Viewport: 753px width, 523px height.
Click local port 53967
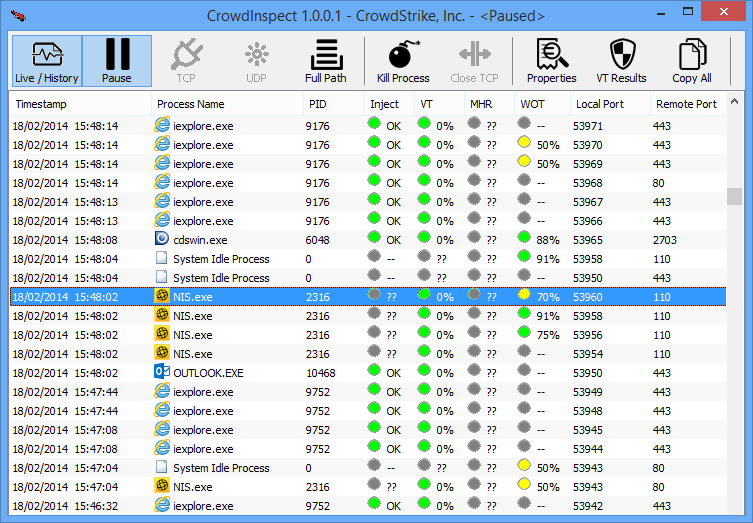[588, 202]
